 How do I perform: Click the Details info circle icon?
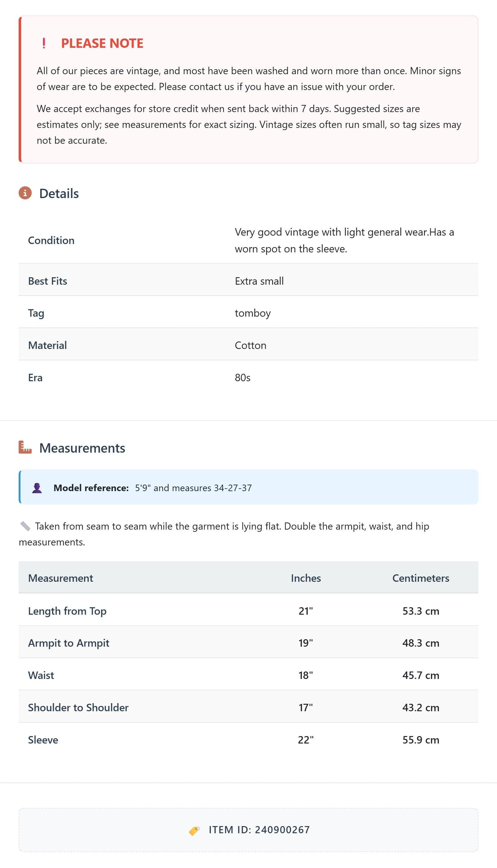[x=25, y=193]
